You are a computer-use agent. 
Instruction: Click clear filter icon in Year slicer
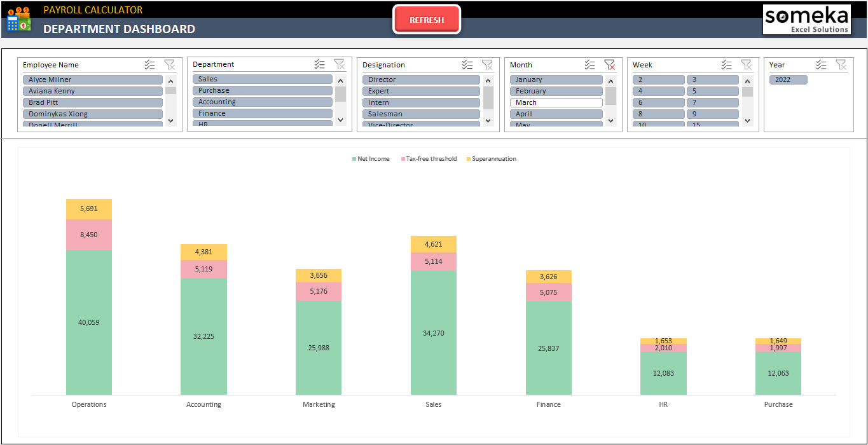click(841, 65)
